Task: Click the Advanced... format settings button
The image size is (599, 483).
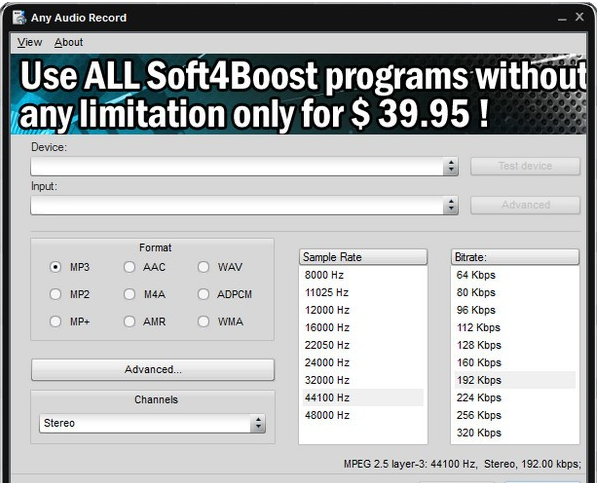Action: click(153, 370)
